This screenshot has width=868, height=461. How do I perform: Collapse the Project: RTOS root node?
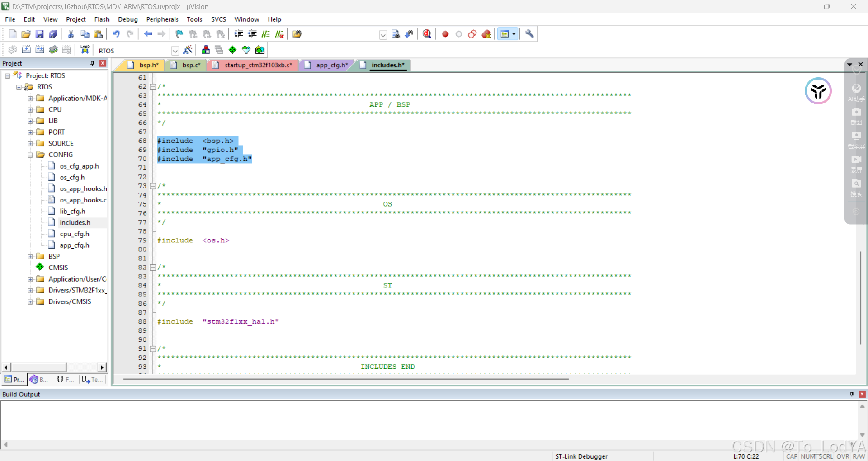point(8,76)
